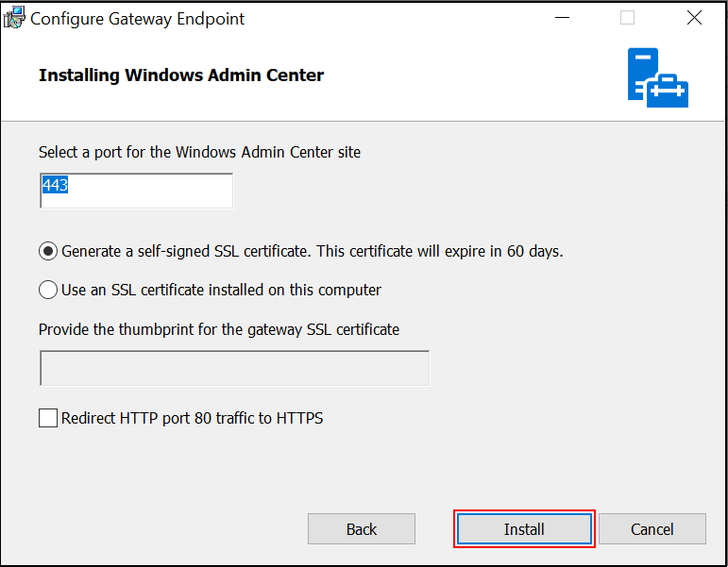728x567 pixels.
Task: Click the port number field containing 443
Action: (x=137, y=191)
